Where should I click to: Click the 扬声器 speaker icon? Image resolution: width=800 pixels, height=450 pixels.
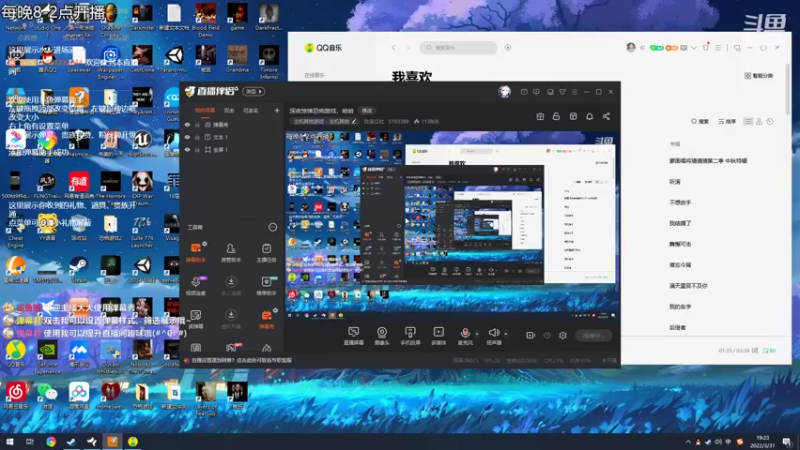(493, 334)
